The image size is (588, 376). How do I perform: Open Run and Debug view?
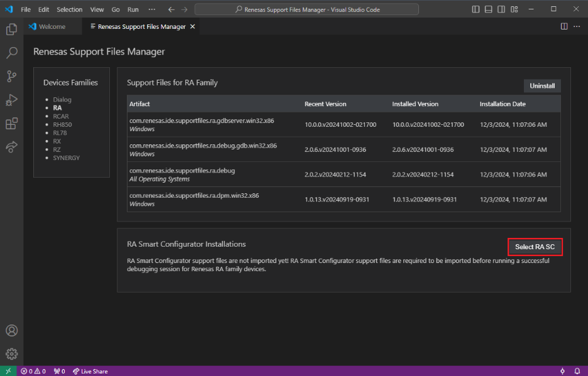point(11,100)
